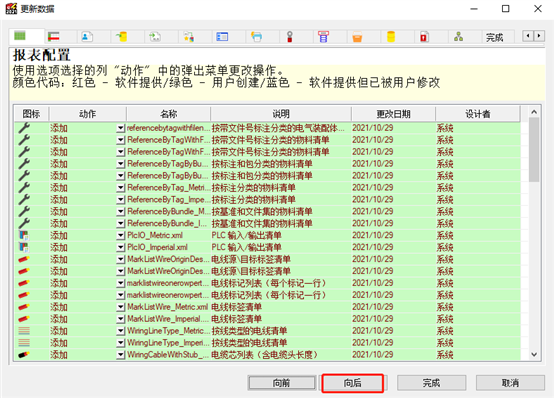
Task: Open the red and green bars tab
Action: pyautogui.click(x=54, y=36)
